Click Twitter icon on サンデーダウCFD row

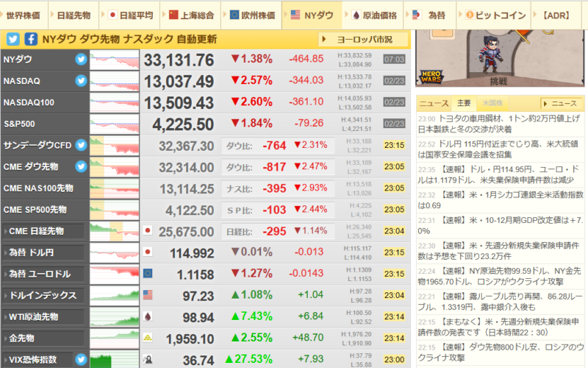[x=81, y=145]
